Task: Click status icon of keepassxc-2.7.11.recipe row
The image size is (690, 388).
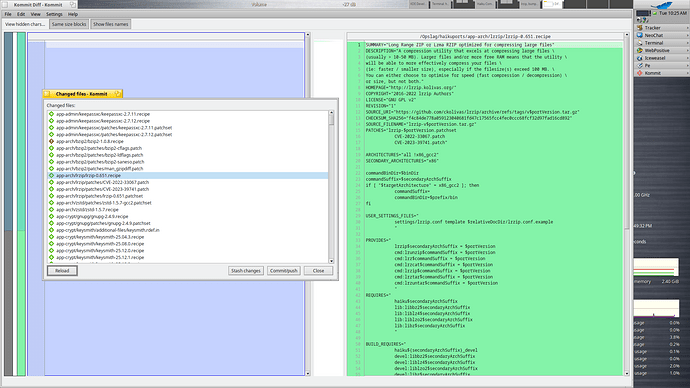Action: tap(51, 114)
